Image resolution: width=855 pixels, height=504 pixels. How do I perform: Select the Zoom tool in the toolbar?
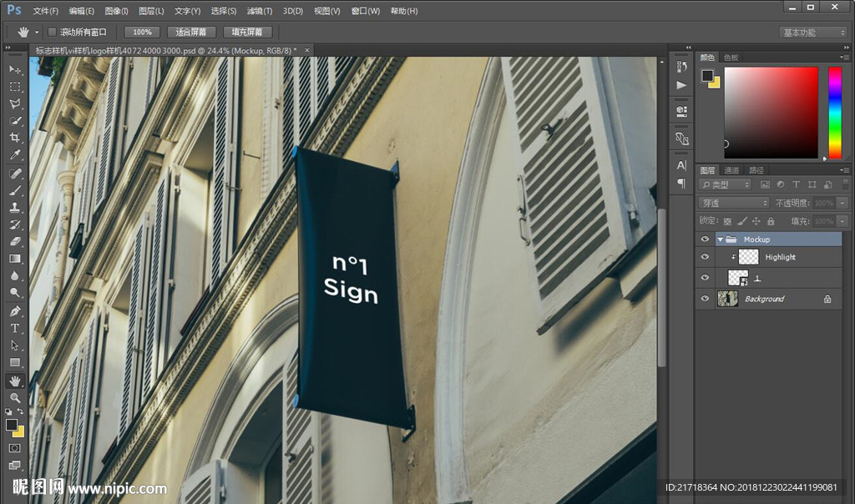pyautogui.click(x=15, y=398)
